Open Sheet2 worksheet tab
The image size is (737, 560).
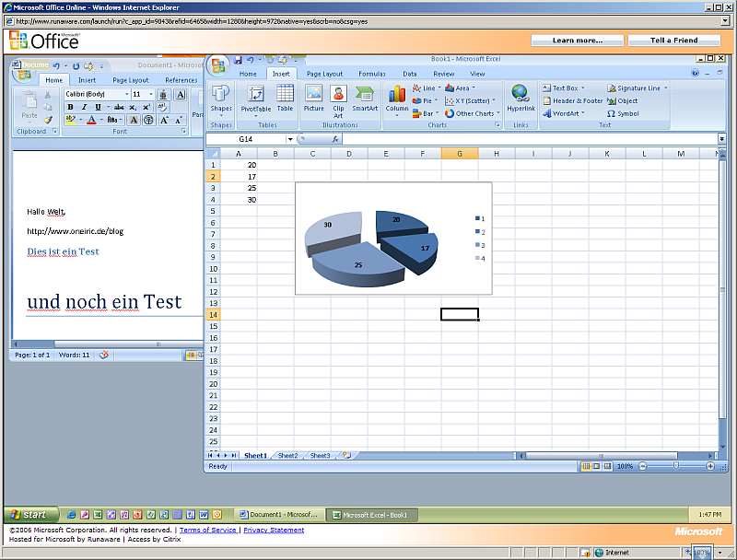tap(287, 455)
